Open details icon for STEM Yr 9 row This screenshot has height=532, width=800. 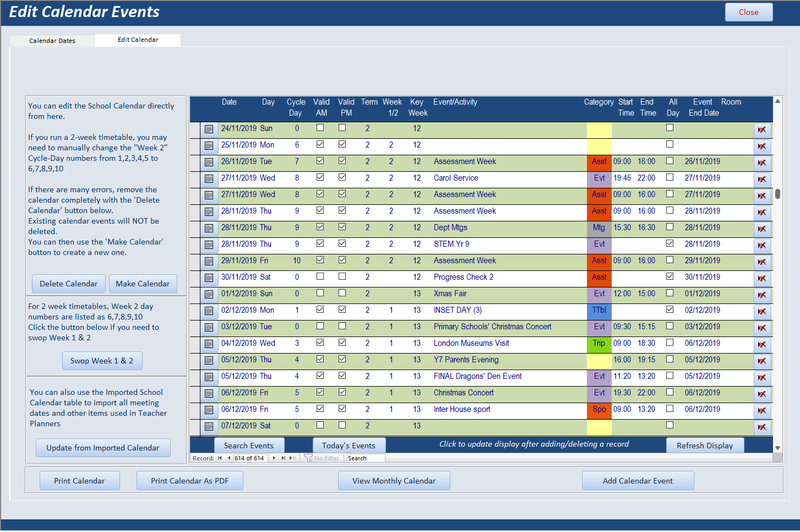209,245
